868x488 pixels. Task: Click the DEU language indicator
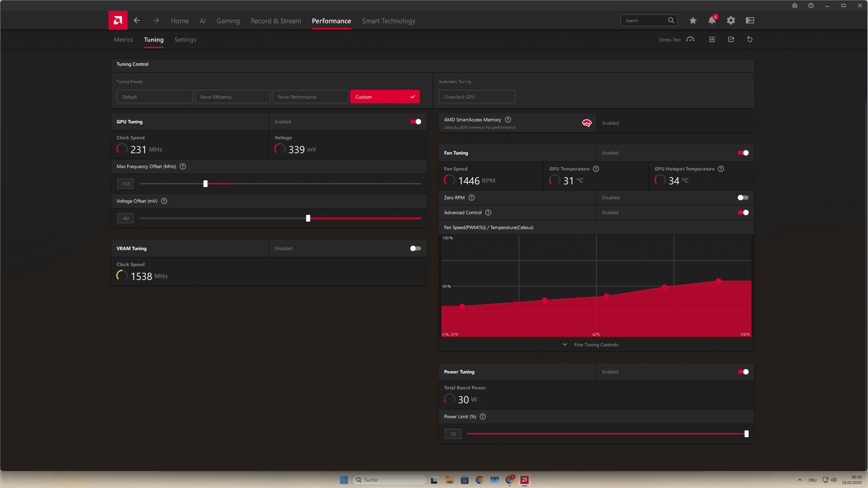click(813, 480)
